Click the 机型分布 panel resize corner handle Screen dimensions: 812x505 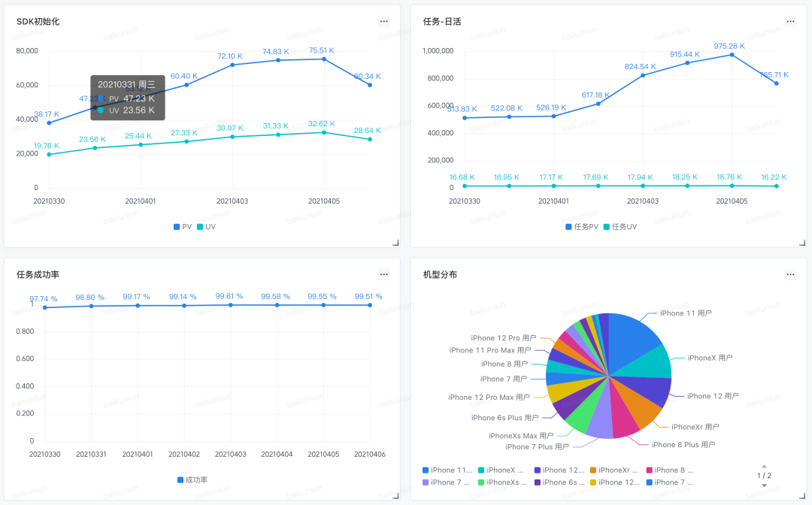(802, 496)
